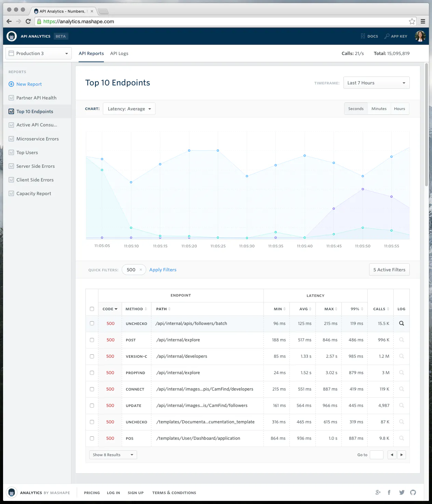Open the Pricing footer link

(x=92, y=493)
